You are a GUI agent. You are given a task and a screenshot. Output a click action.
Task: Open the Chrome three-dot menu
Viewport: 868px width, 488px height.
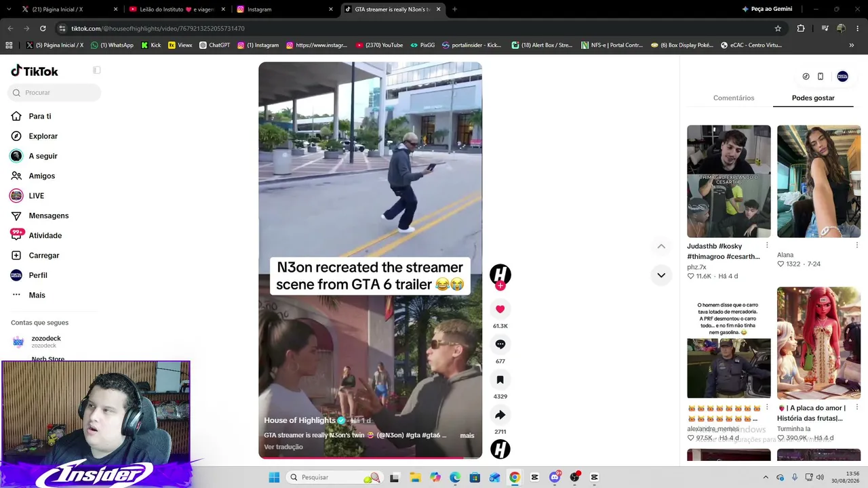(856, 28)
